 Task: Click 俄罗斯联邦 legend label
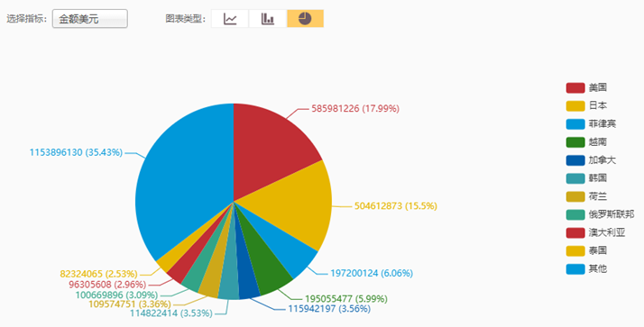click(x=612, y=214)
